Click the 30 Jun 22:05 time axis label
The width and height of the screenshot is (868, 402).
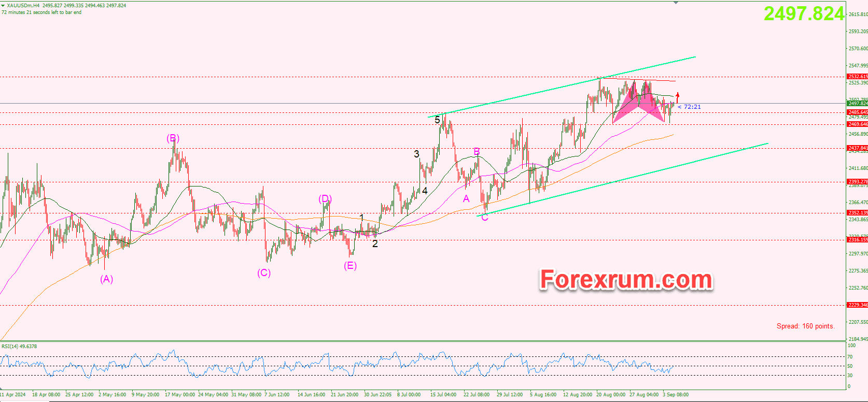coord(377,395)
